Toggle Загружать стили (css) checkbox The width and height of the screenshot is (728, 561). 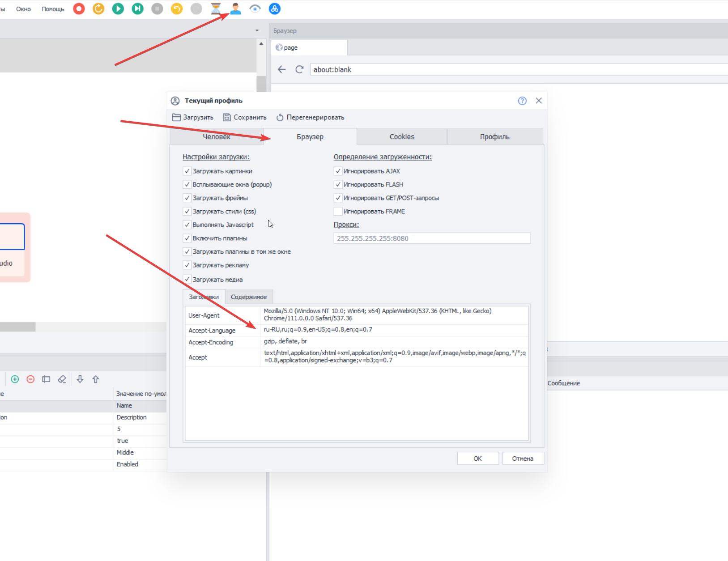[x=187, y=211]
